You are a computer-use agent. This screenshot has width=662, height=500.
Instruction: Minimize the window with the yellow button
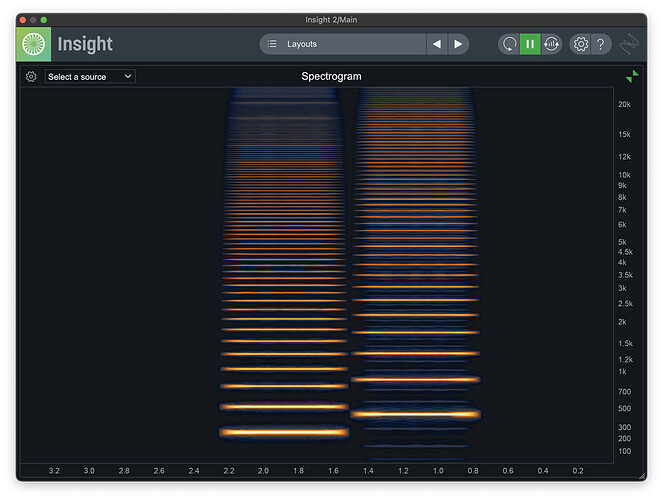coord(33,20)
